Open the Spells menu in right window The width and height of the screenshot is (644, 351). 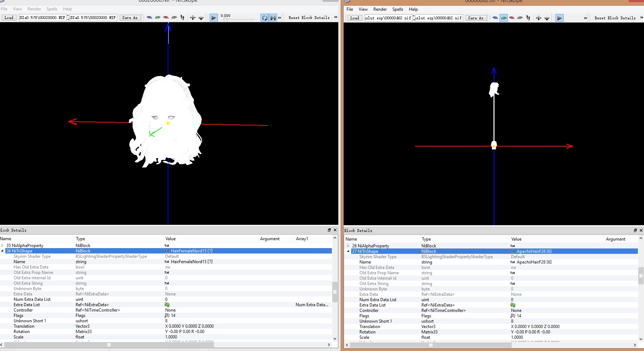pyautogui.click(x=397, y=9)
